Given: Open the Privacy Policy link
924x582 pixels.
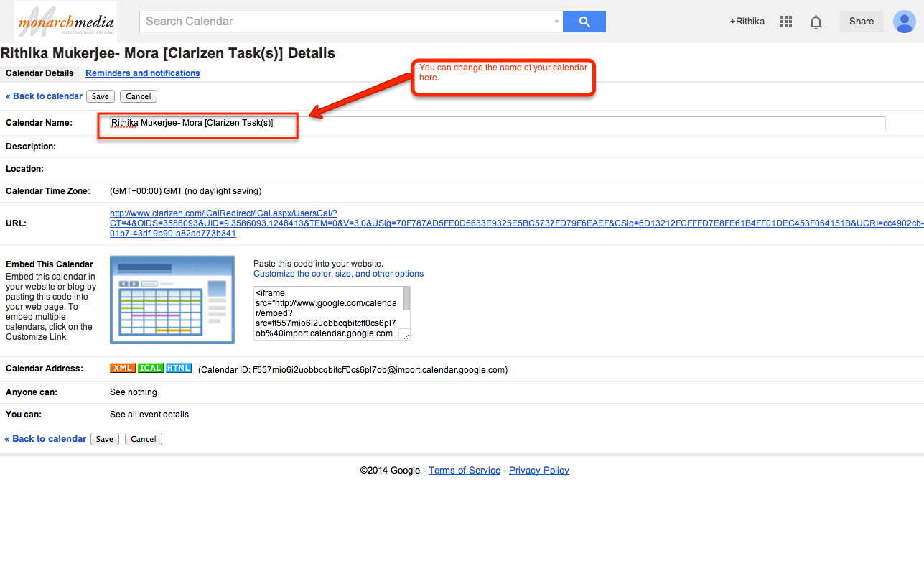Looking at the screenshot, I should tap(539, 471).
